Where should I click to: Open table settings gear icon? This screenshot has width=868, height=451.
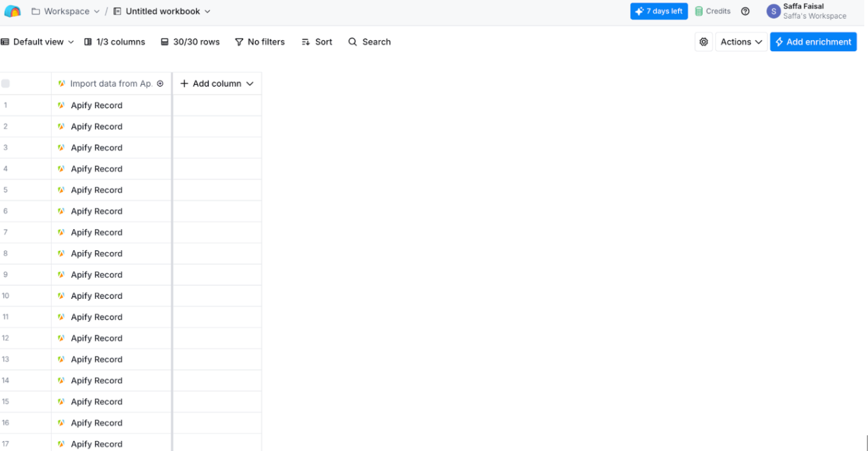tap(704, 42)
